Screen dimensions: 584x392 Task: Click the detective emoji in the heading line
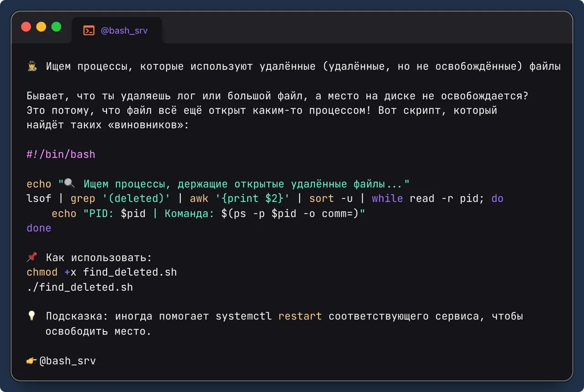pos(31,67)
